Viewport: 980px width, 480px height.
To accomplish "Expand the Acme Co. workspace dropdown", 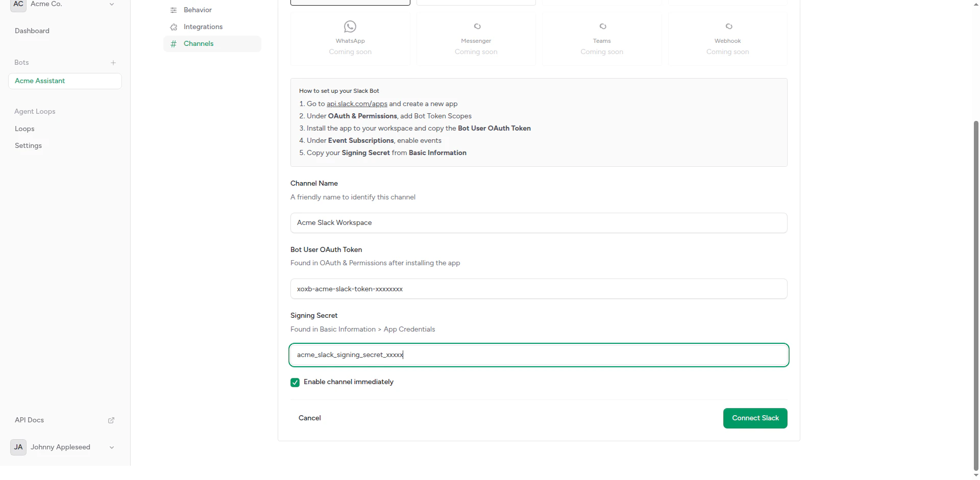I will (x=112, y=4).
